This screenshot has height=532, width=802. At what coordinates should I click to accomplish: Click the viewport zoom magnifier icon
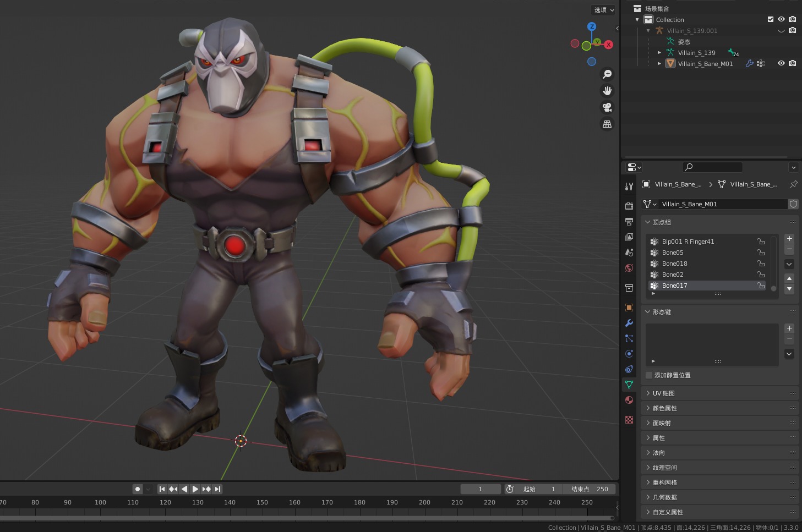[x=607, y=74]
